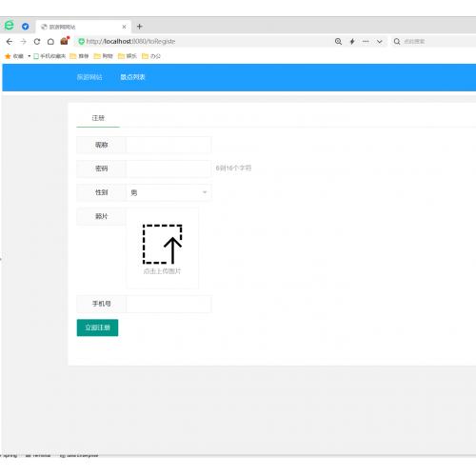This screenshot has height=476, width=476.
Task: Focus the 昵称 nickname input field
Action: pos(169,145)
